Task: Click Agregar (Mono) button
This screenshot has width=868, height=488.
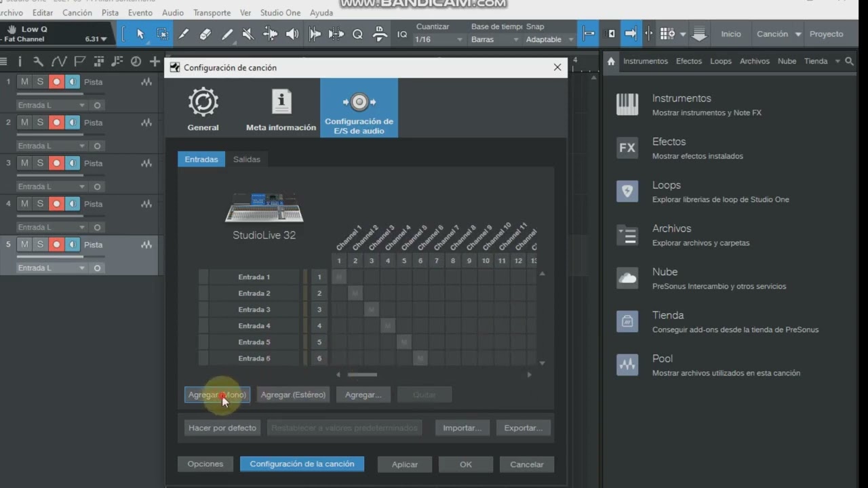Action: click(x=217, y=394)
